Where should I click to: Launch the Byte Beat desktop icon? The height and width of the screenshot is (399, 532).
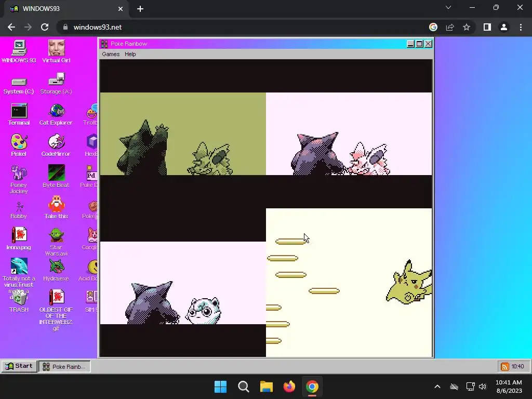(x=56, y=177)
